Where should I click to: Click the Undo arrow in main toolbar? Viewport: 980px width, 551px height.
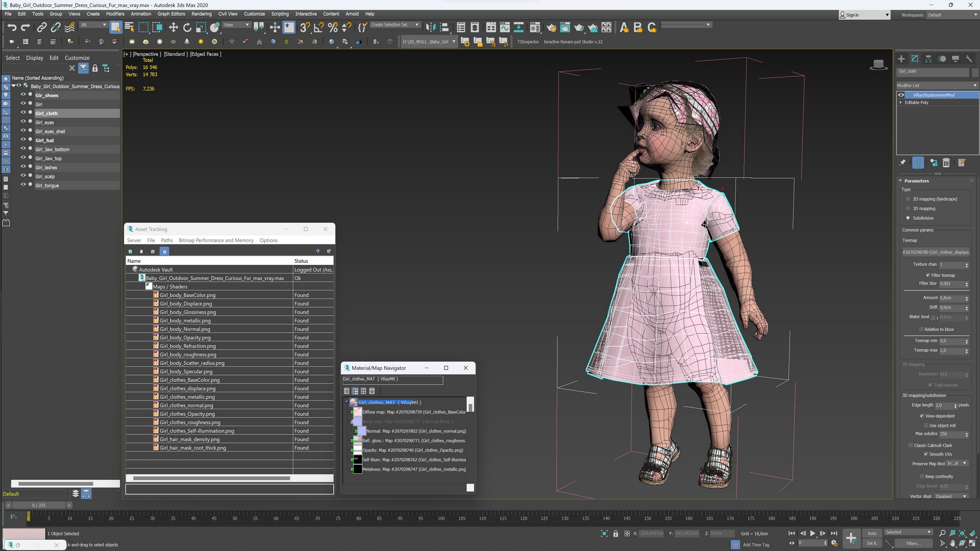11,27
